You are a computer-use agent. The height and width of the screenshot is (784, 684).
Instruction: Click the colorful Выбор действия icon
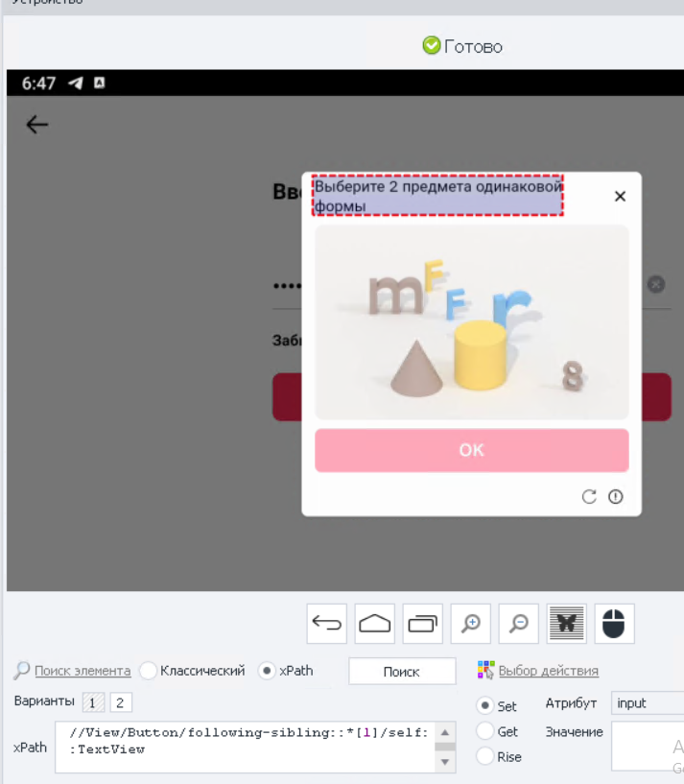tap(485, 670)
